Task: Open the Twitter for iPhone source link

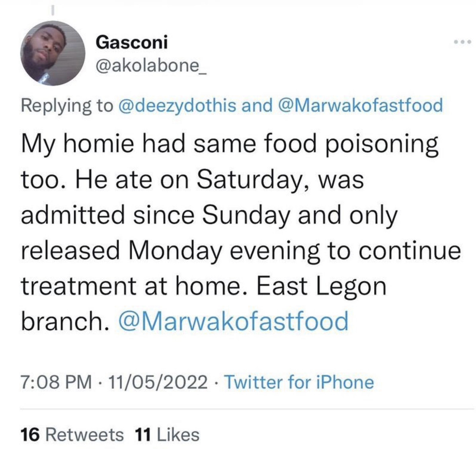Action: point(299,382)
